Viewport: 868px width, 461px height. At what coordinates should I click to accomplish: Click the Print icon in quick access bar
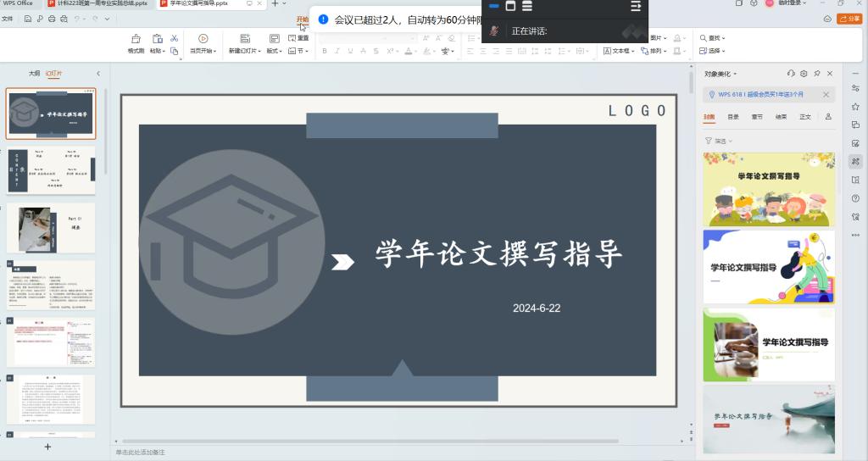53,19
